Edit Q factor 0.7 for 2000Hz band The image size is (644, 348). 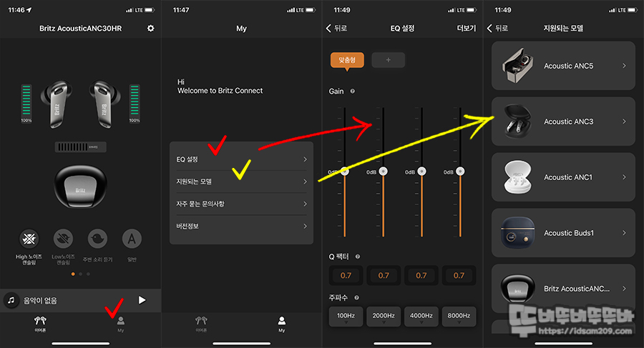coord(384,275)
